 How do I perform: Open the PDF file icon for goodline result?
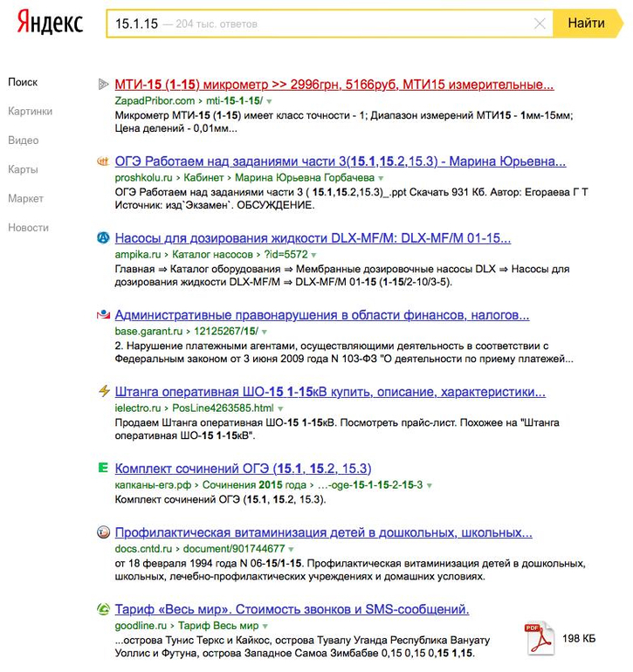pyautogui.click(x=538, y=639)
